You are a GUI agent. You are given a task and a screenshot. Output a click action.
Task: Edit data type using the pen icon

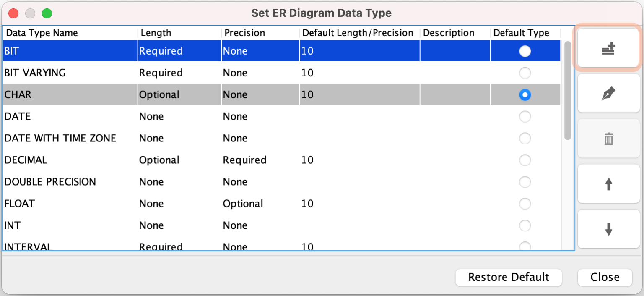point(608,93)
